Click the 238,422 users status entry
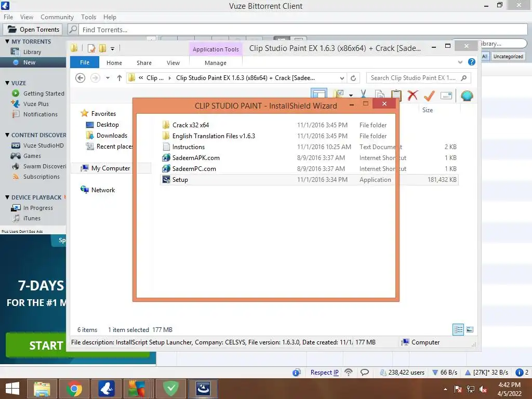This screenshot has width=532, height=399. pyautogui.click(x=403, y=372)
